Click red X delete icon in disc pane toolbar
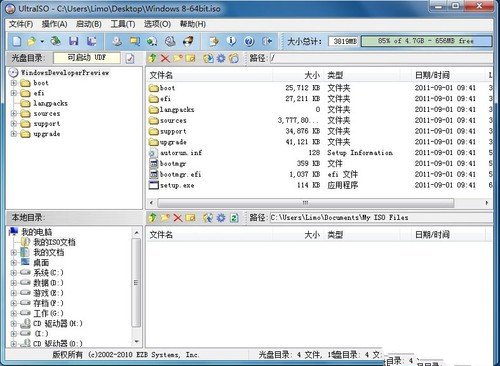 coord(165,58)
